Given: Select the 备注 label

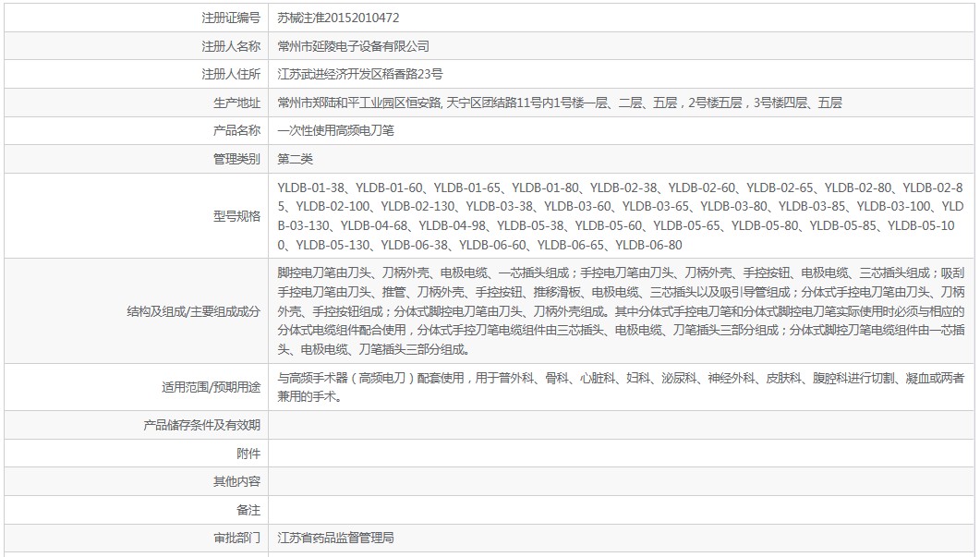Looking at the screenshot, I should coord(248,510).
